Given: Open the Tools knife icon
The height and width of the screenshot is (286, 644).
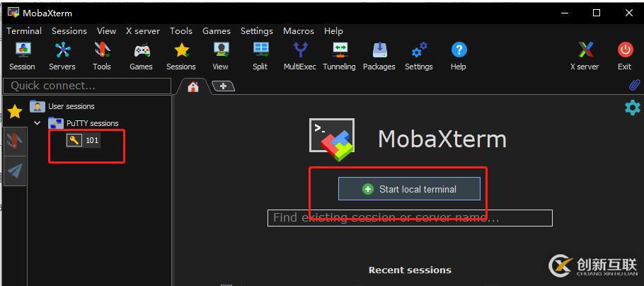Looking at the screenshot, I should point(102,50).
